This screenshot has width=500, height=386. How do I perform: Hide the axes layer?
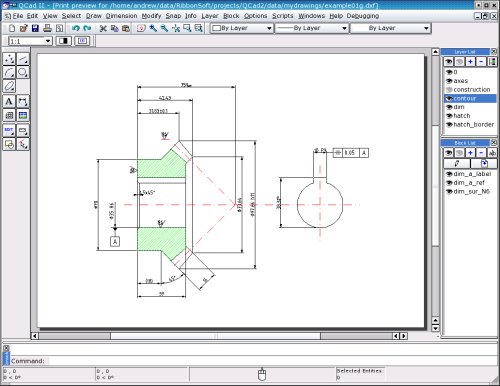(x=449, y=81)
